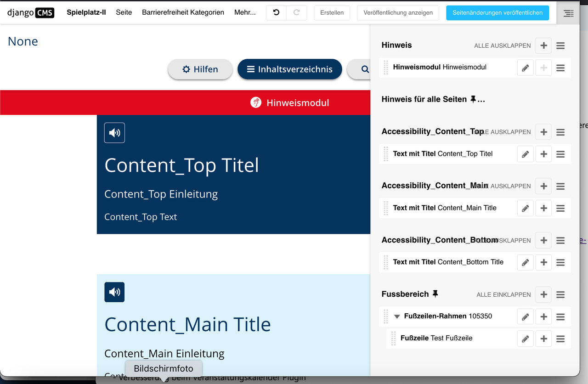Add plugin to Hinweis placeholder
The image size is (588, 384).
coord(543,45)
